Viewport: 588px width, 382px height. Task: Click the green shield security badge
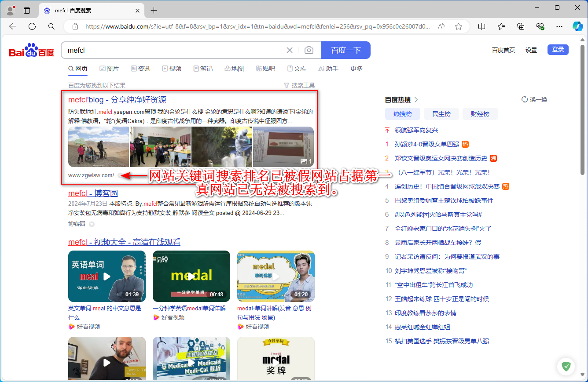[x=566, y=366]
